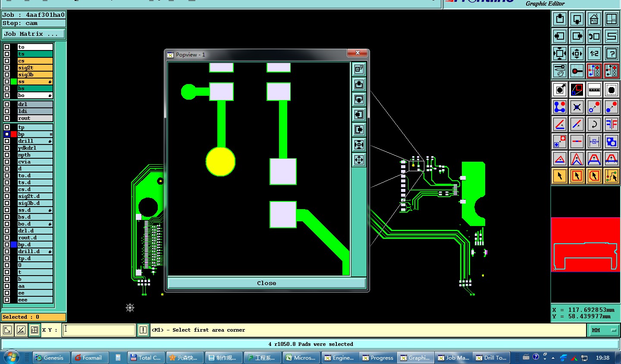Switch to Progress taskbar window
Screen dimensions: 621x364
coord(378,358)
